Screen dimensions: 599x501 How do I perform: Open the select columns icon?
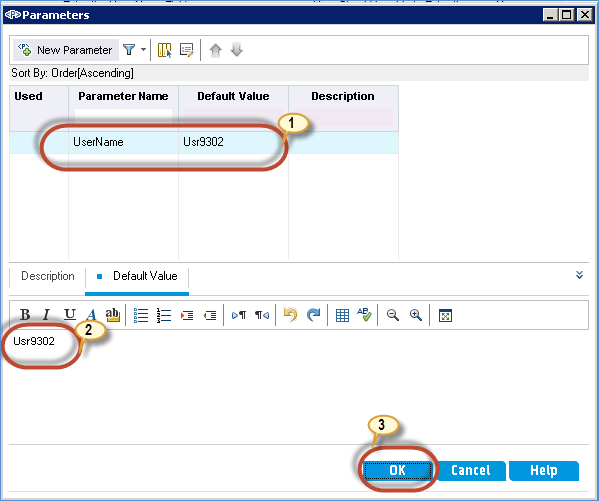pyautogui.click(x=165, y=50)
